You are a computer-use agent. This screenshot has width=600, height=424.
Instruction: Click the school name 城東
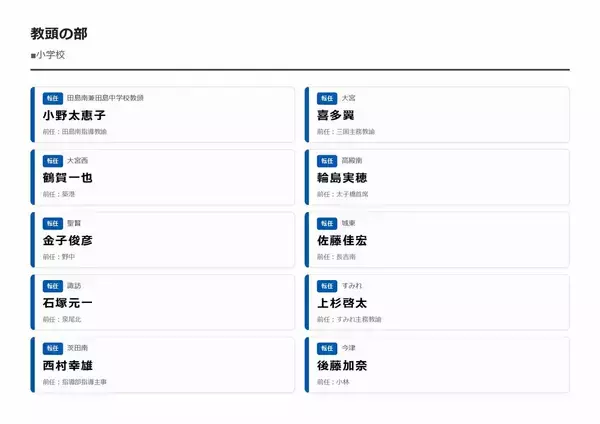348,223
